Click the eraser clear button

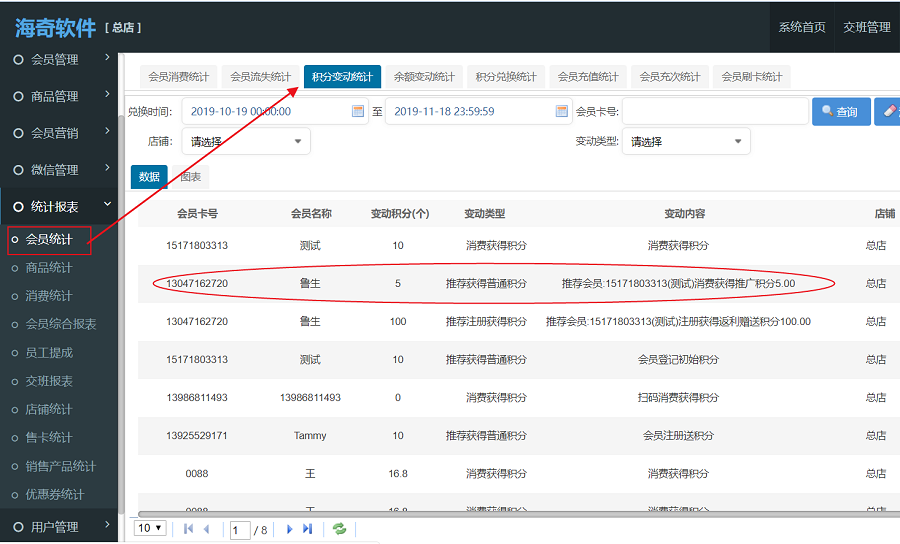pos(887,111)
